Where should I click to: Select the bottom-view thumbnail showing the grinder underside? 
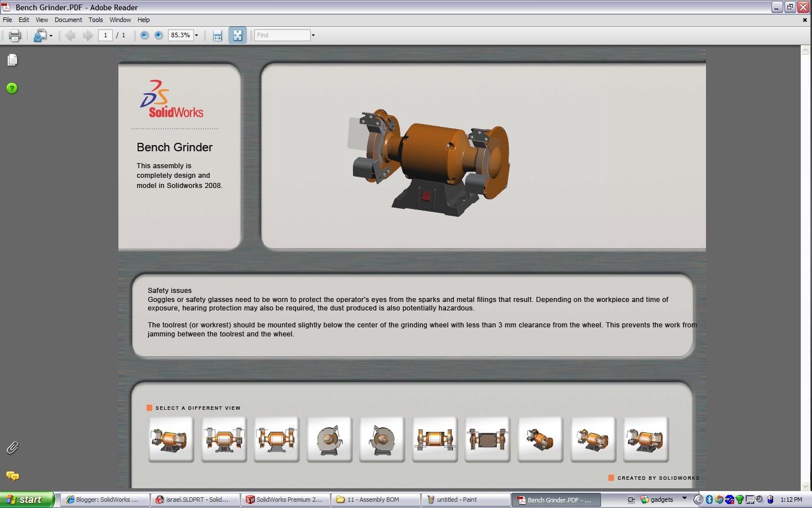(x=488, y=439)
